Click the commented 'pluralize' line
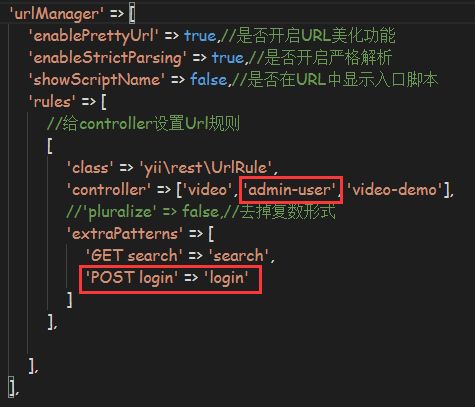Image resolution: width=475 pixels, height=407 pixels. (201, 212)
